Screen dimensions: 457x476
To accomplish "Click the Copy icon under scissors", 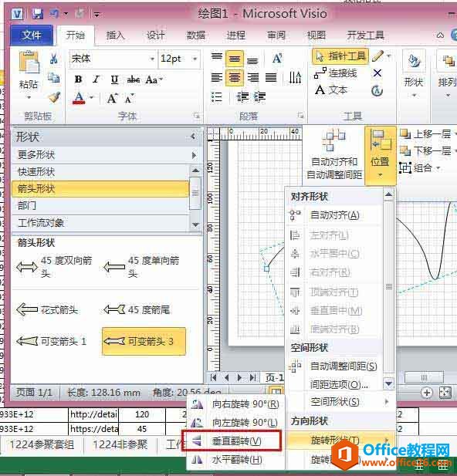I will (54, 78).
